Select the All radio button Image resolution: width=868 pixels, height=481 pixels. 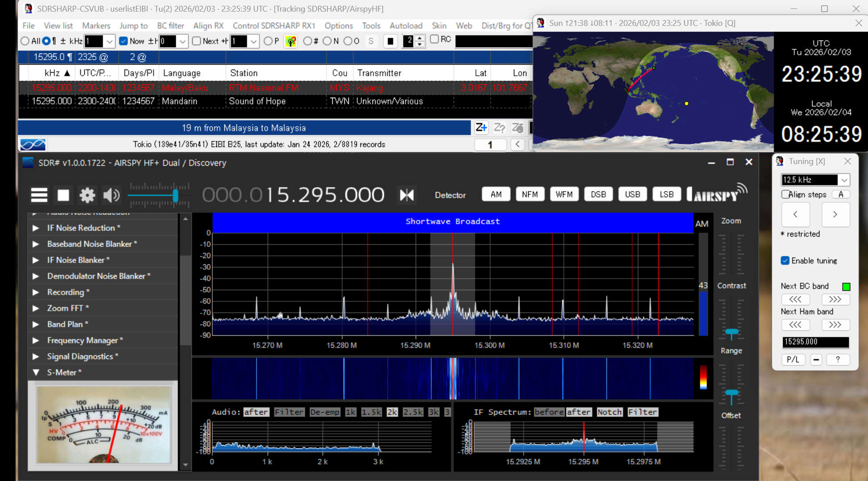point(25,41)
